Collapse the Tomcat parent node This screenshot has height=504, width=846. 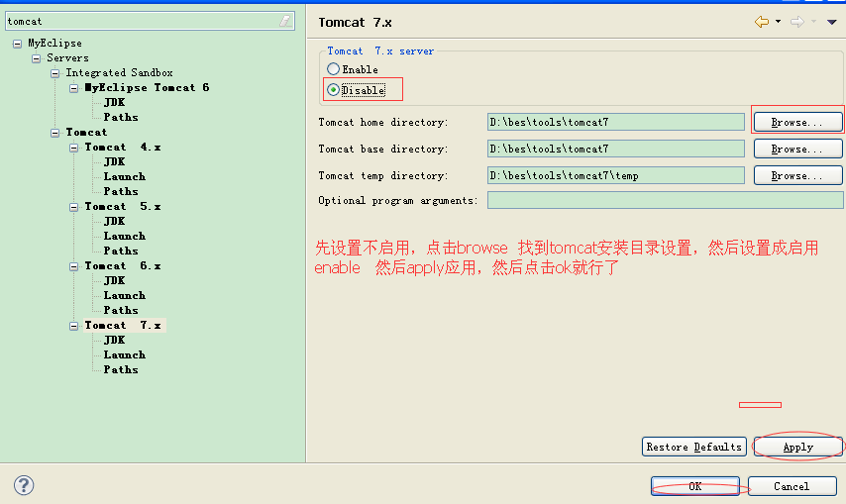tap(55, 133)
